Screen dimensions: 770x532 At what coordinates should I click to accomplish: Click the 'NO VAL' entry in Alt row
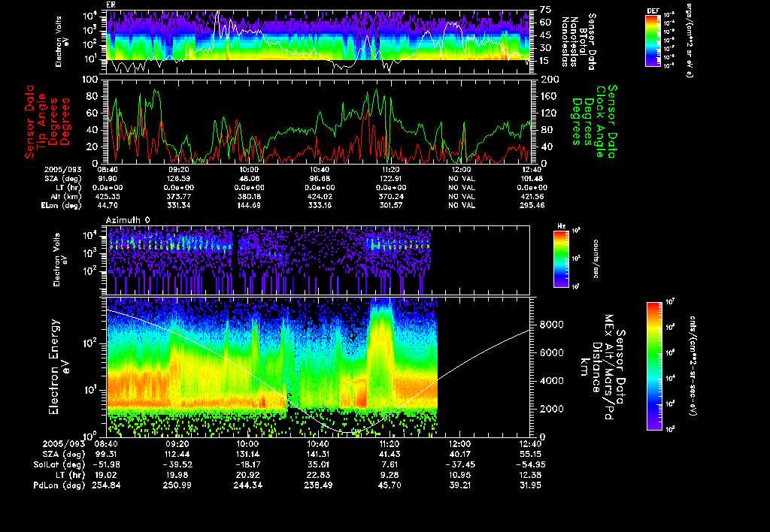point(461,196)
